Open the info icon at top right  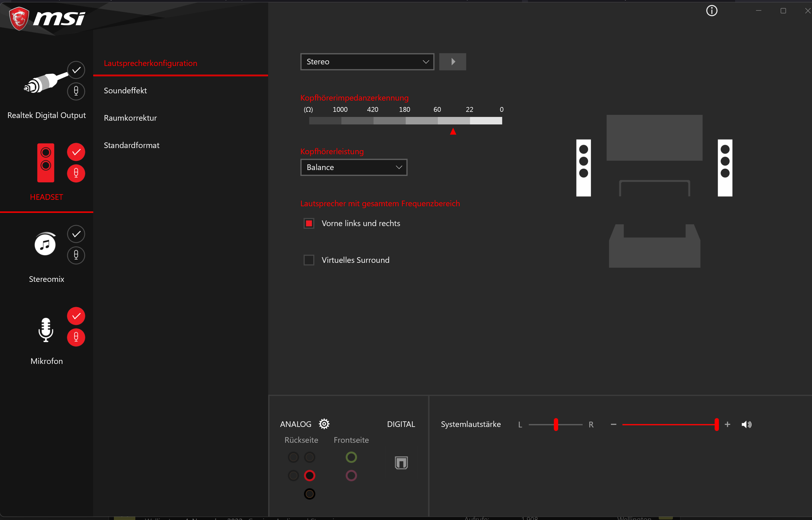[712, 11]
